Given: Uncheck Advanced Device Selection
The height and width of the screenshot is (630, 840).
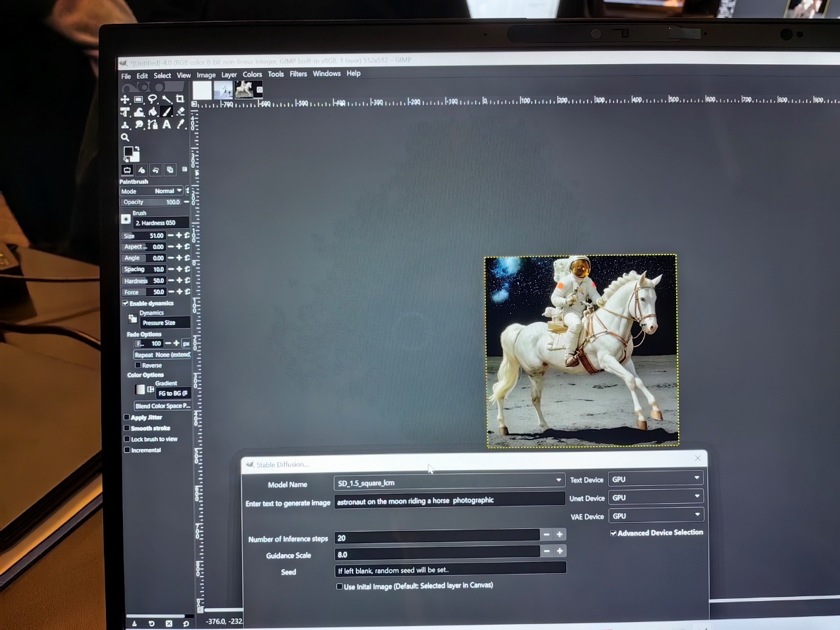Looking at the screenshot, I should coord(613,533).
